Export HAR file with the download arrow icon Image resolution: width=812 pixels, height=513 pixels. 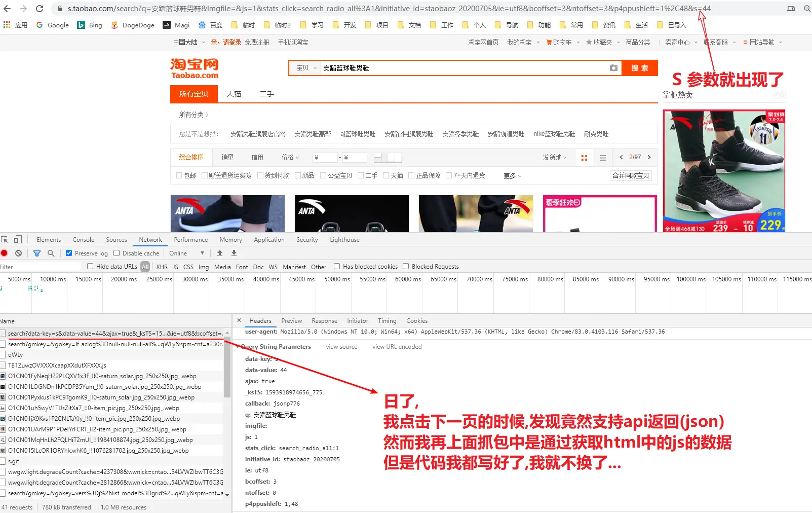234,253
